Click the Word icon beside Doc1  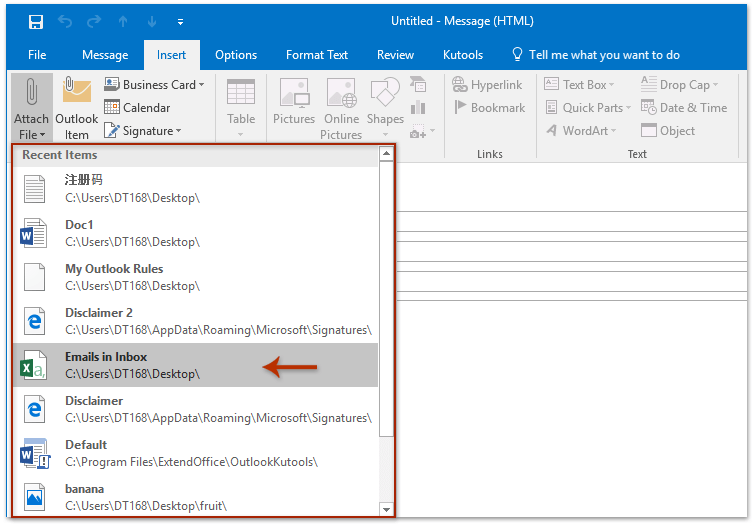34,234
